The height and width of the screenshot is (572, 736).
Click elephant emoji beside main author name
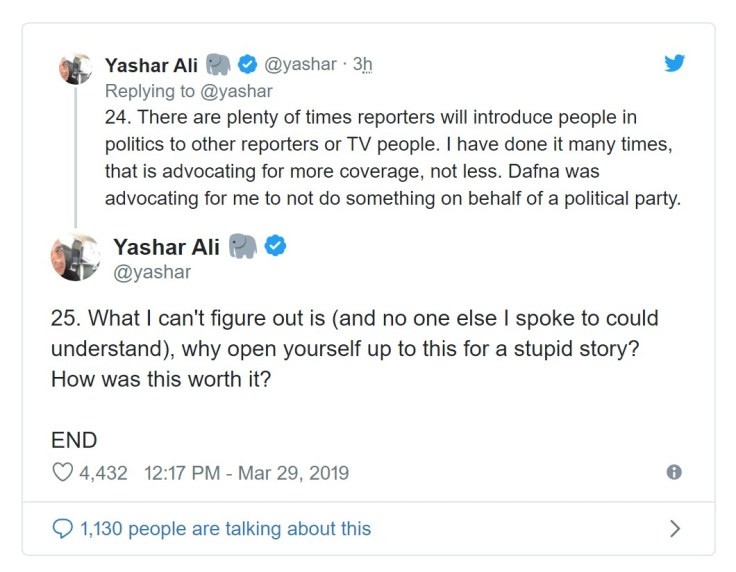point(242,246)
